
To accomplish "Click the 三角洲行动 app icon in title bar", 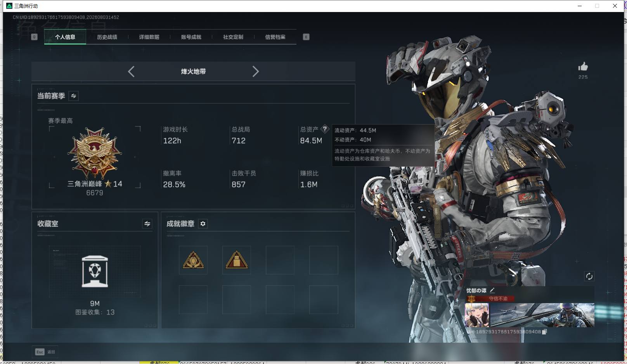I will 9,6.
